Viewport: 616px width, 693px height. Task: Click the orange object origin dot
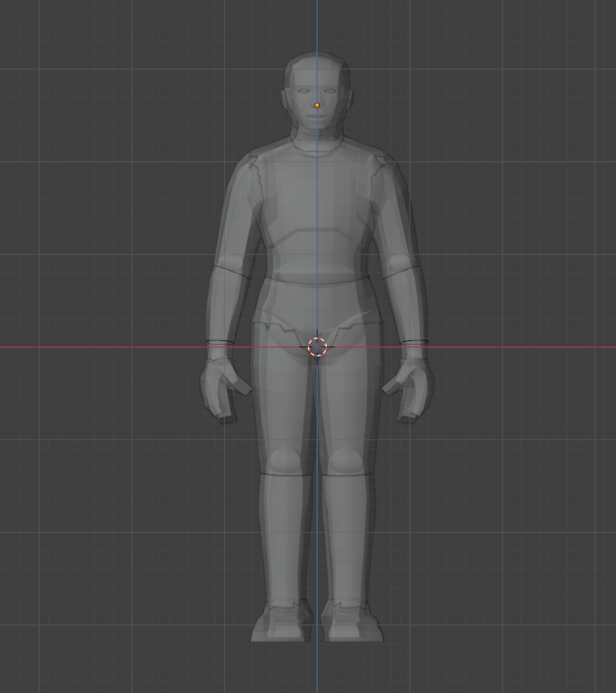317,105
